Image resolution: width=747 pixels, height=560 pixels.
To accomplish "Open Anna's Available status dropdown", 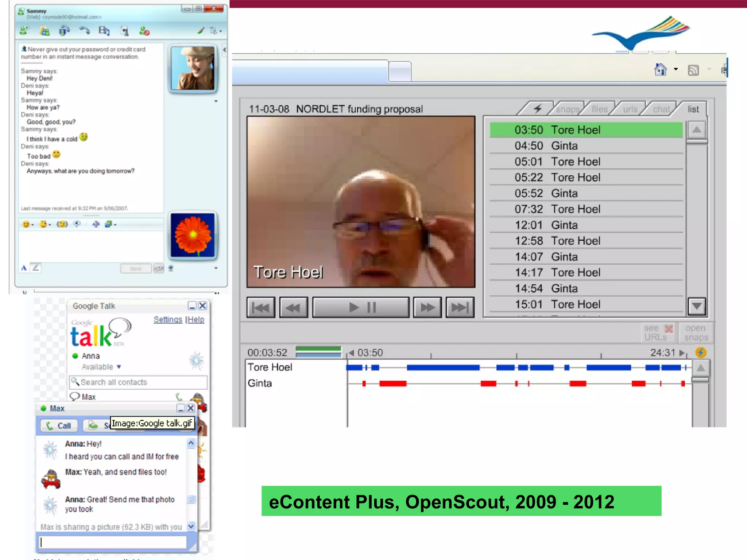I will point(101,367).
